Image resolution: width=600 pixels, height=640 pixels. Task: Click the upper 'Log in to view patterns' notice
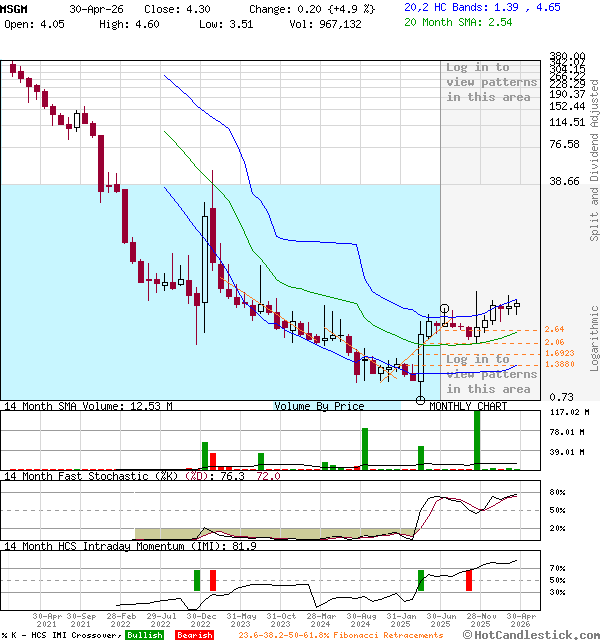(490, 82)
